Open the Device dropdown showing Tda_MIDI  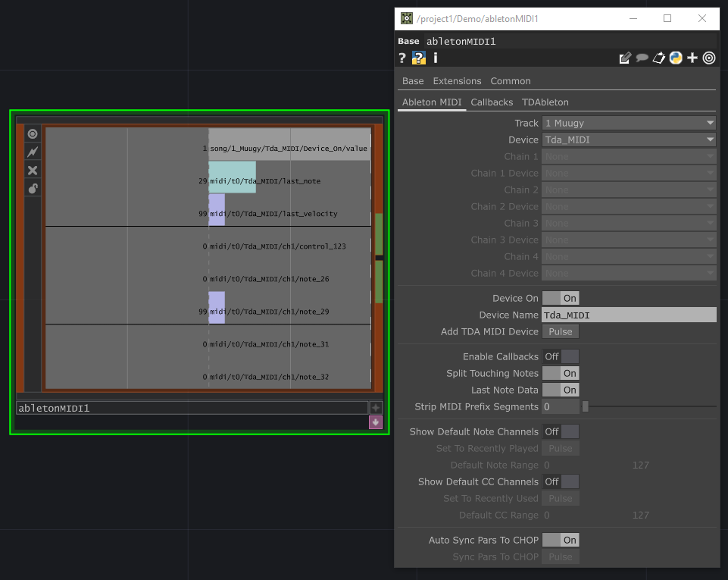629,140
